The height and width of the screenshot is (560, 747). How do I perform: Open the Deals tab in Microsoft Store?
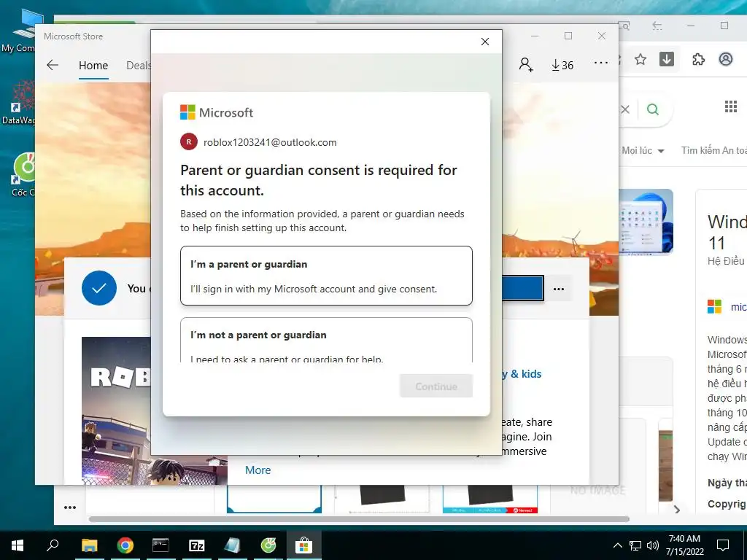click(x=138, y=65)
